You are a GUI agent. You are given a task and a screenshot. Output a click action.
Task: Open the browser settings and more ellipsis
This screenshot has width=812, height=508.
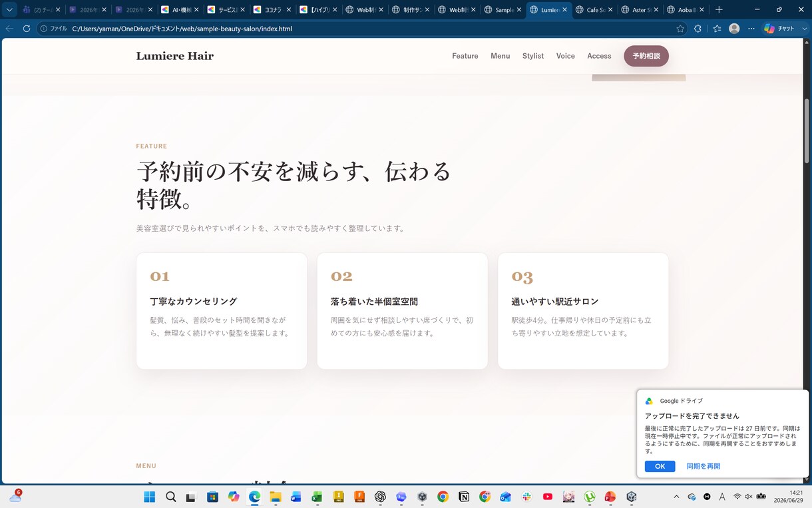point(751,29)
